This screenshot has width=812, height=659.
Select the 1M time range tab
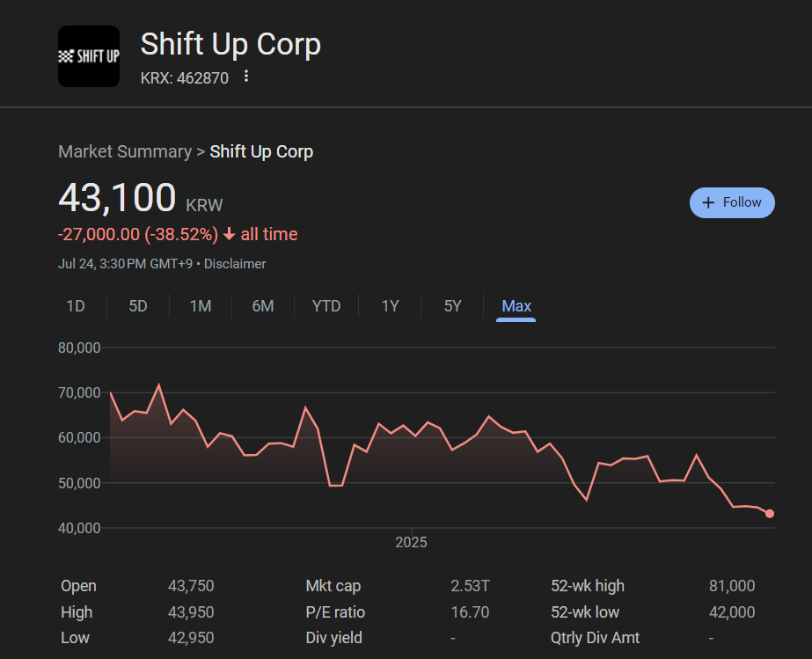201,306
